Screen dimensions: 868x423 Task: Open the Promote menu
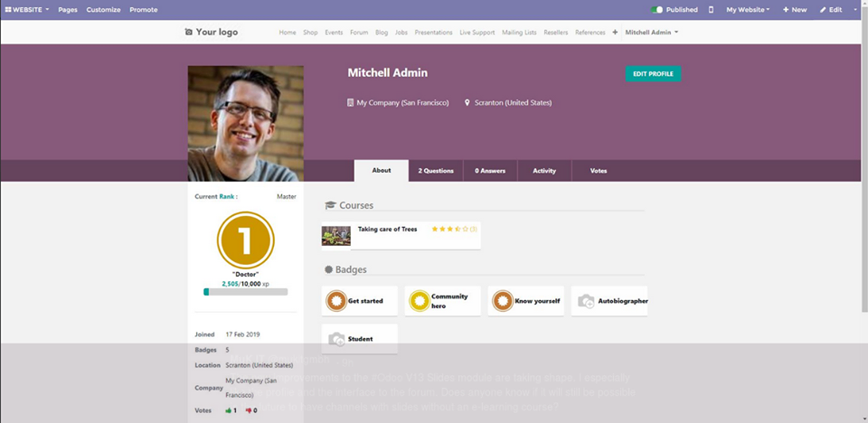click(x=144, y=10)
